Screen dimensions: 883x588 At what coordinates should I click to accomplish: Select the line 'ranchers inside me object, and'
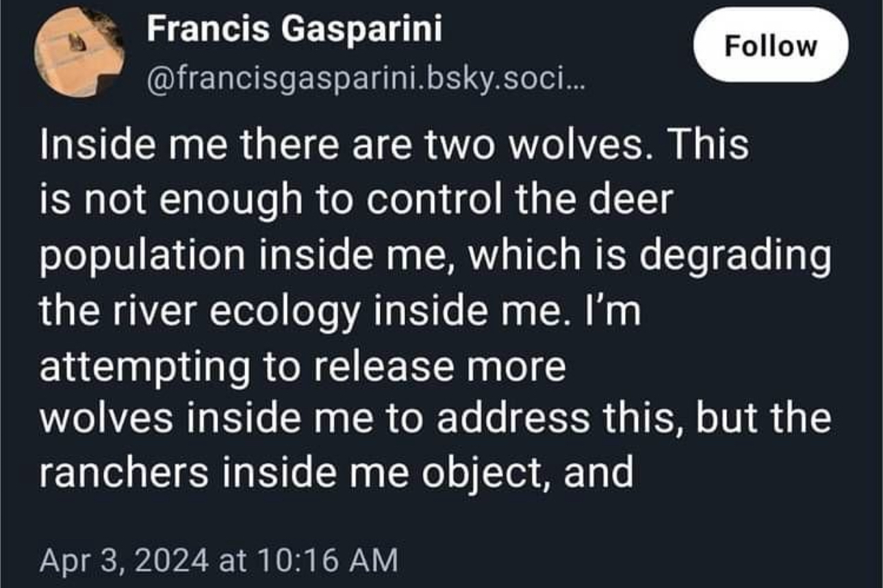(336, 473)
